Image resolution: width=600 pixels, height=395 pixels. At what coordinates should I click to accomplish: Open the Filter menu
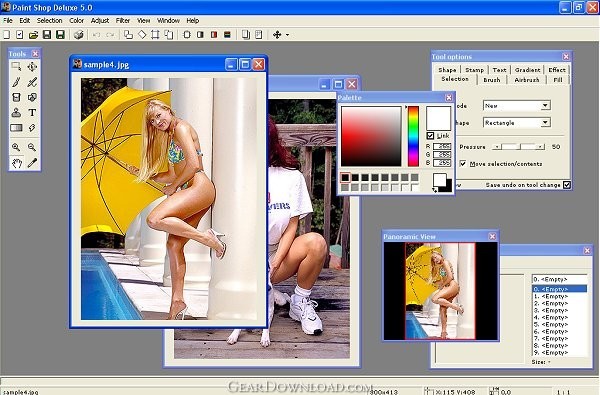(123, 21)
